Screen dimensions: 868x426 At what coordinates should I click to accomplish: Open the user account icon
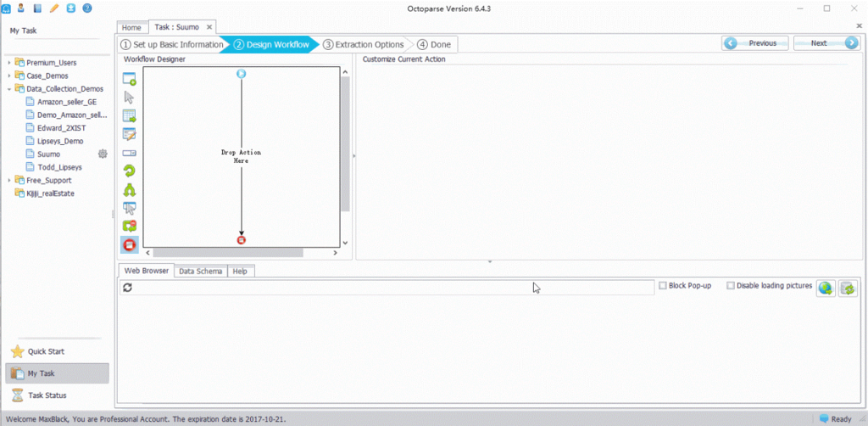point(20,8)
